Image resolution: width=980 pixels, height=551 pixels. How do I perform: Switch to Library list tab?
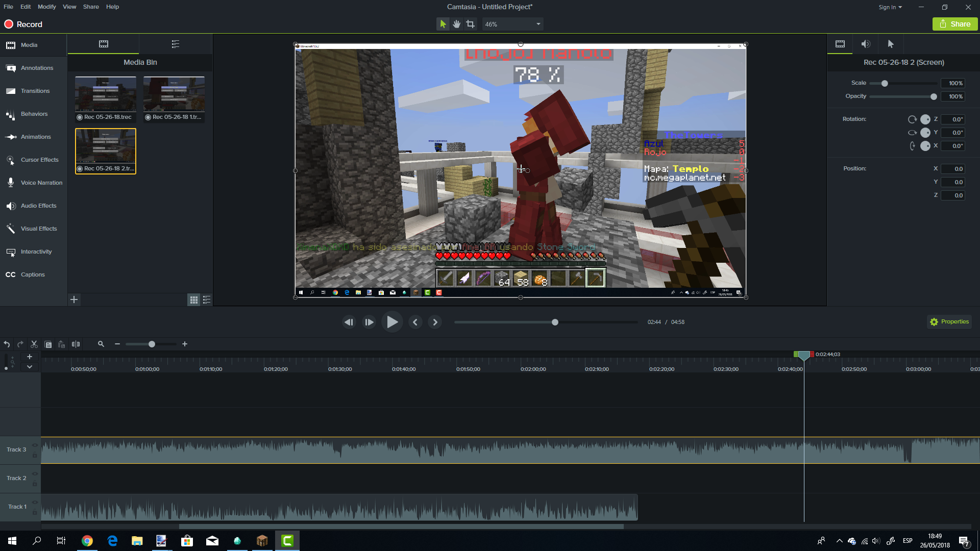176,44
